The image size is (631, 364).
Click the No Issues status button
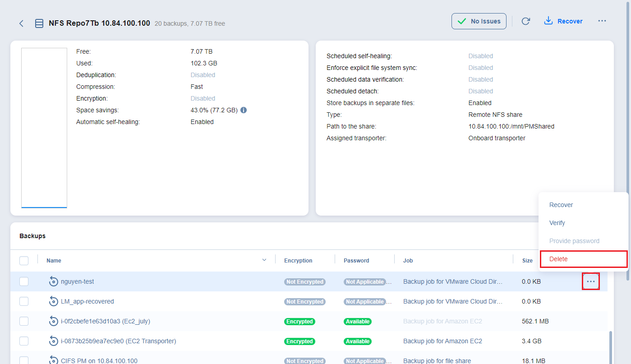pos(479,21)
